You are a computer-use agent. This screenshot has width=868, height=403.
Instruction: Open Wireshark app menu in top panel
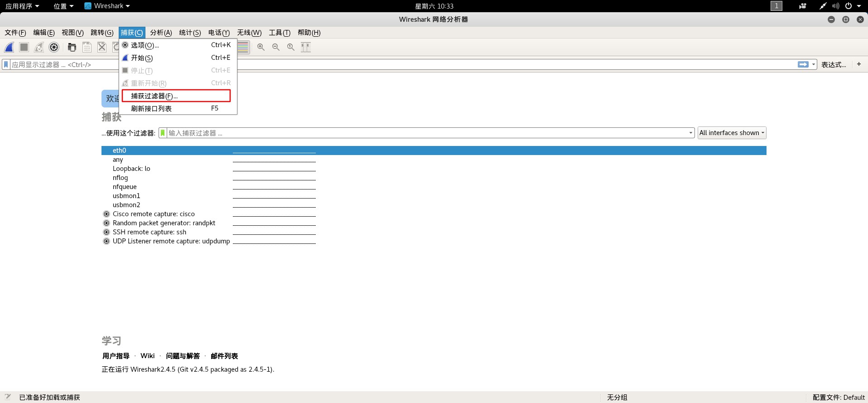107,6
